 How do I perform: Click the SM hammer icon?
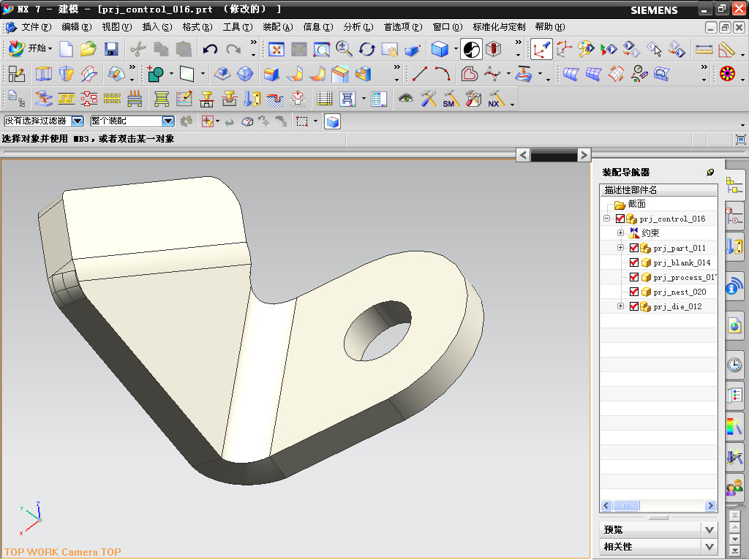(450, 99)
